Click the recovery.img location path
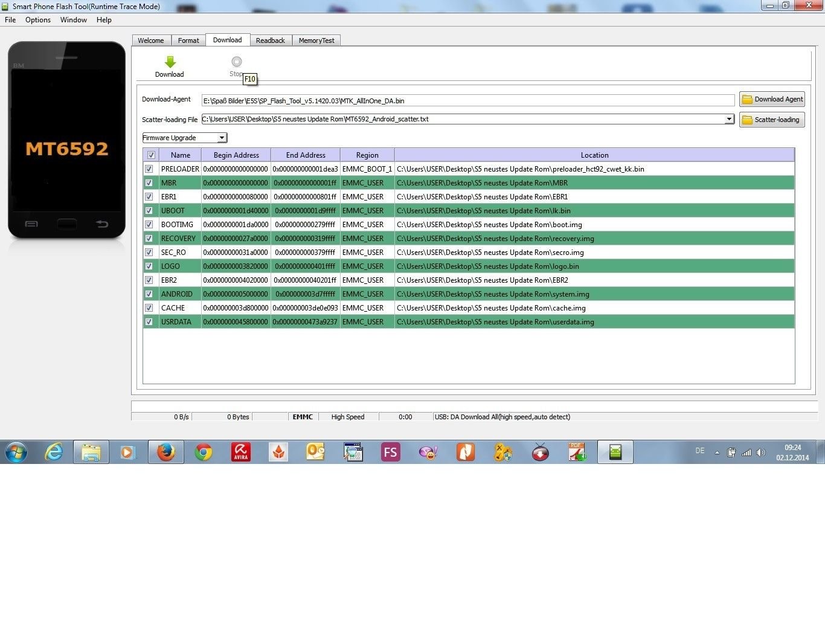 pyautogui.click(x=495, y=239)
